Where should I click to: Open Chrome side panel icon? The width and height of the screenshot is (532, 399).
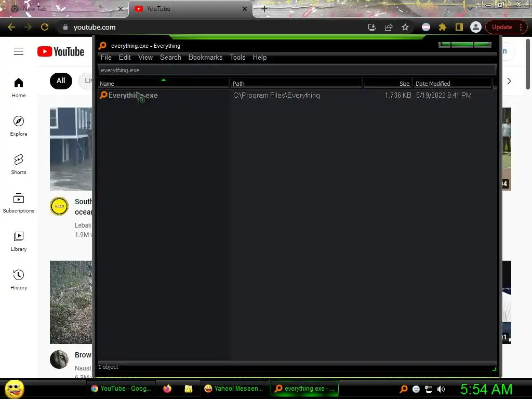pyautogui.click(x=459, y=27)
